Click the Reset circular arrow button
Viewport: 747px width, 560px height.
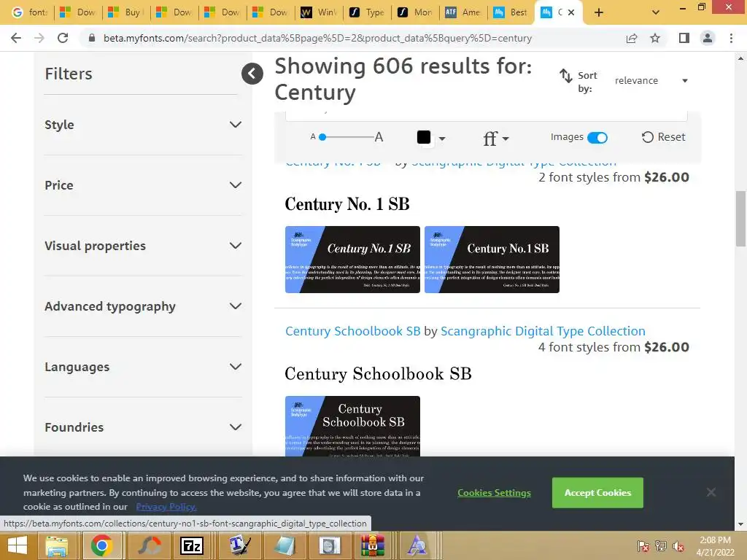pos(663,137)
